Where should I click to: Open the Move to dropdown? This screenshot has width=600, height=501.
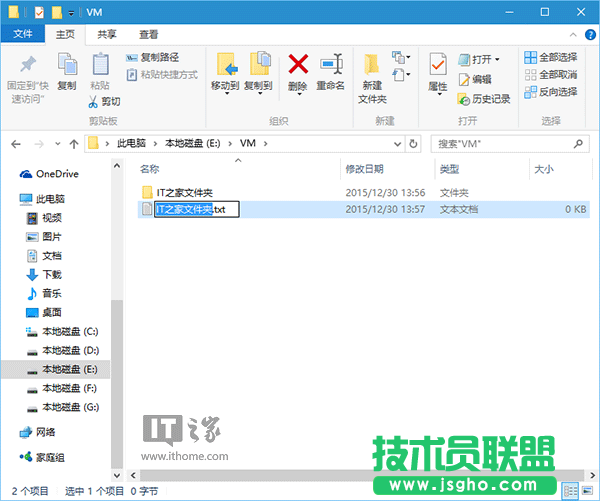point(226,93)
